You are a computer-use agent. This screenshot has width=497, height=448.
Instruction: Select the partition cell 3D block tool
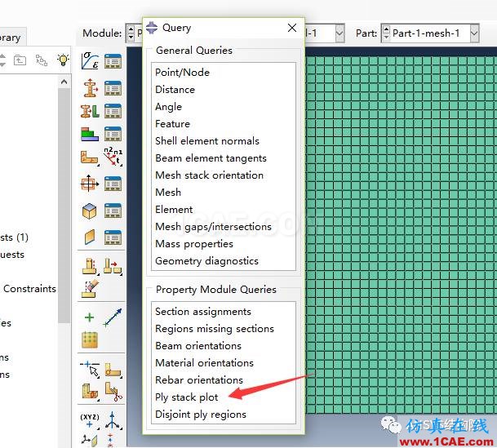point(91,392)
